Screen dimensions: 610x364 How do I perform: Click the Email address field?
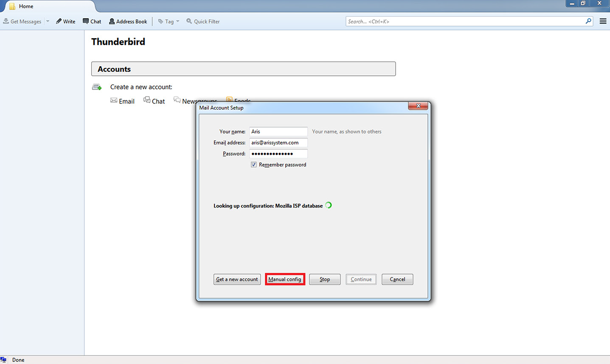click(x=278, y=143)
